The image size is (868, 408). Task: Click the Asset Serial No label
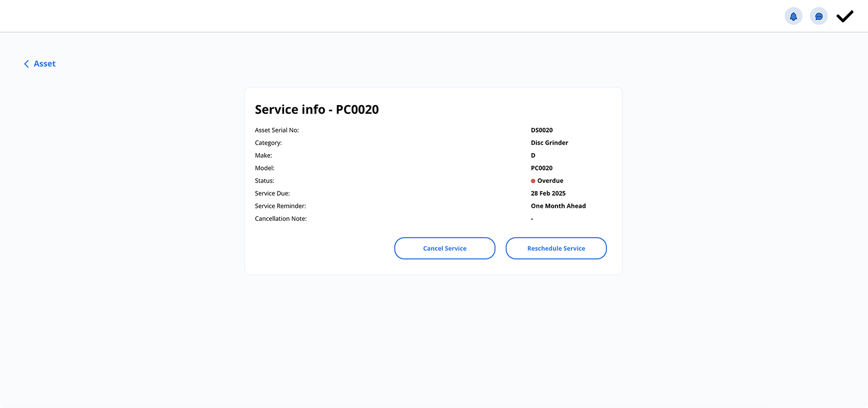click(x=277, y=130)
